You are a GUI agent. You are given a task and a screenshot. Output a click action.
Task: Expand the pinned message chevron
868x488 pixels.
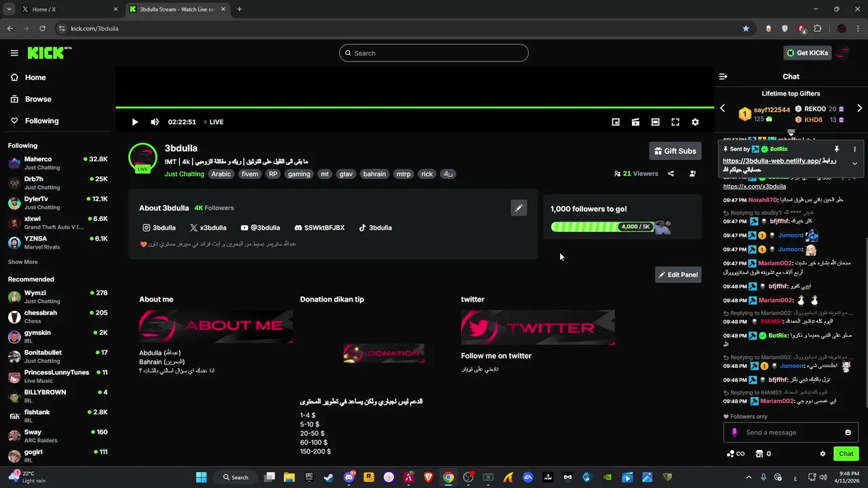pos(854,163)
